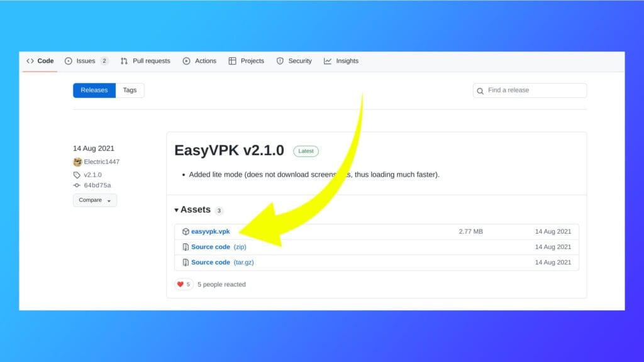
Task: Open the Code tab
Action: pos(40,61)
